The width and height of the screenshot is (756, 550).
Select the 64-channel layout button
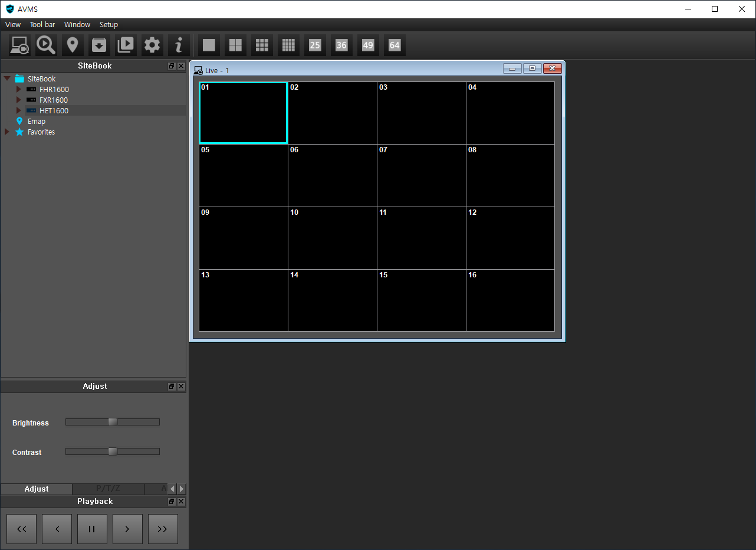click(x=395, y=45)
